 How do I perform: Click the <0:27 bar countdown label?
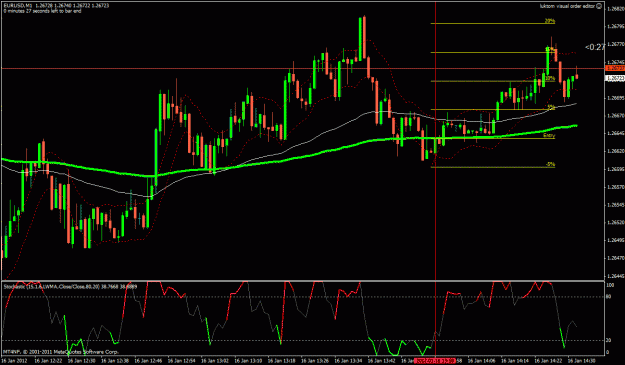(595, 47)
